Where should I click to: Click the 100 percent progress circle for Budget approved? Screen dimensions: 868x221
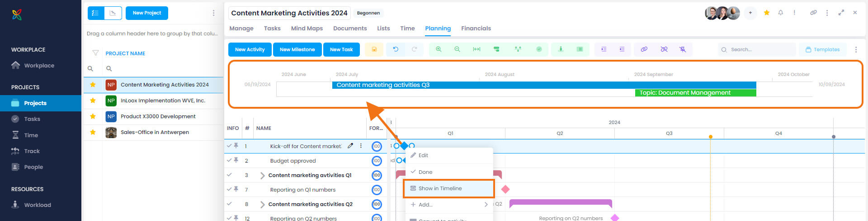[377, 160]
